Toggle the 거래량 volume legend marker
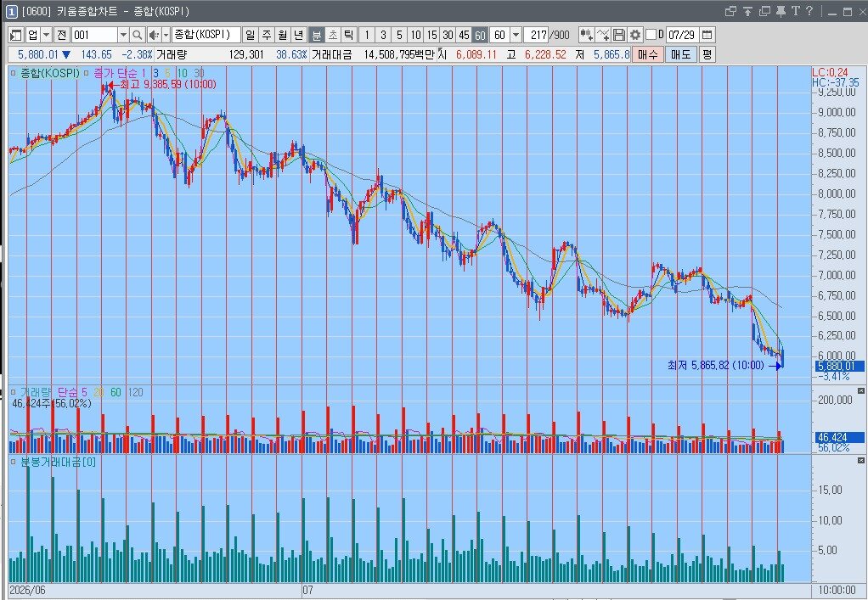Screen dimensions: 868x600 (x=14, y=392)
